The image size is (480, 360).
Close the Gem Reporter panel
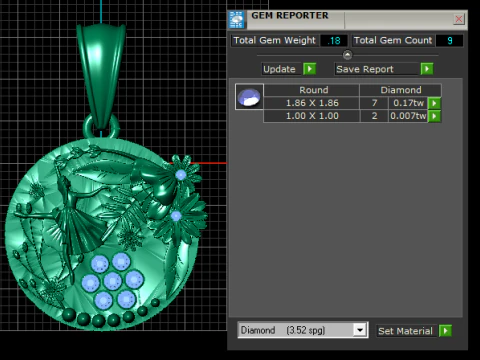(x=459, y=19)
